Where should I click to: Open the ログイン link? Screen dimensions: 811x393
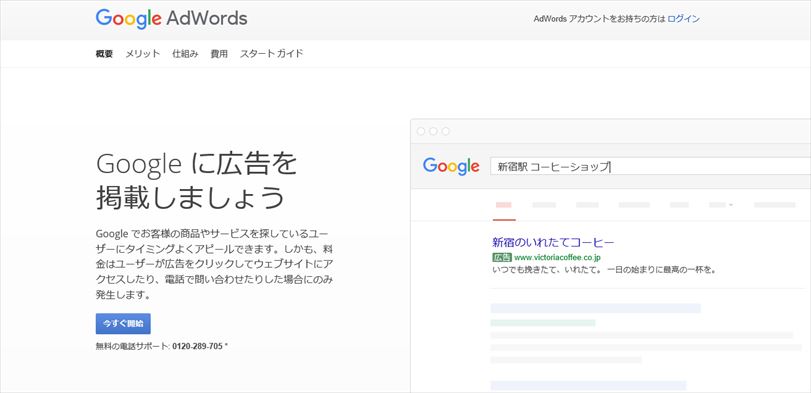(683, 19)
